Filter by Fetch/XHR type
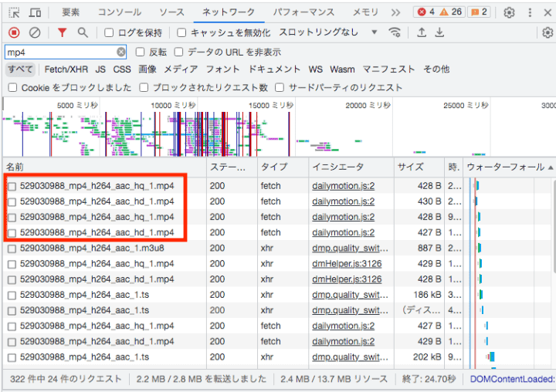This screenshot has height=392, width=556. tap(66, 69)
